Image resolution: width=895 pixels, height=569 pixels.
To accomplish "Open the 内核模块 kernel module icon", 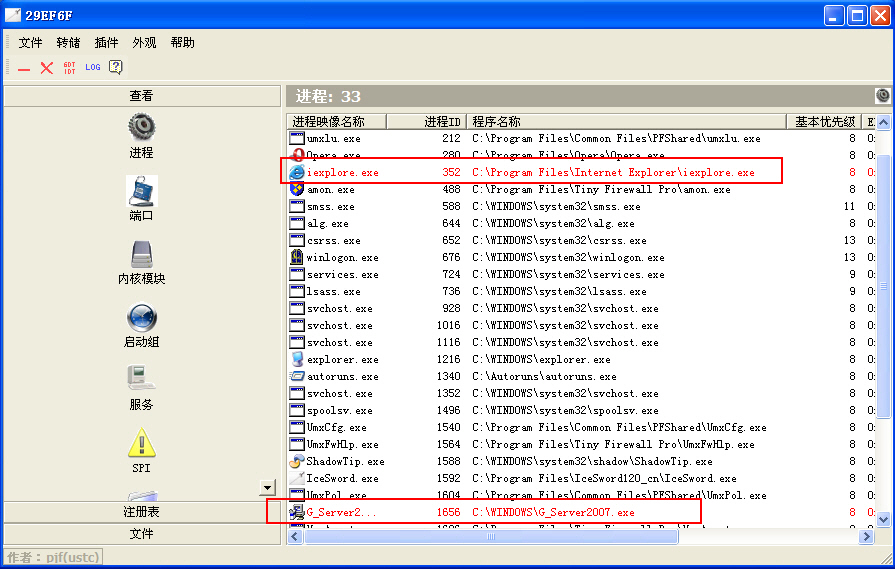I will point(142,254).
